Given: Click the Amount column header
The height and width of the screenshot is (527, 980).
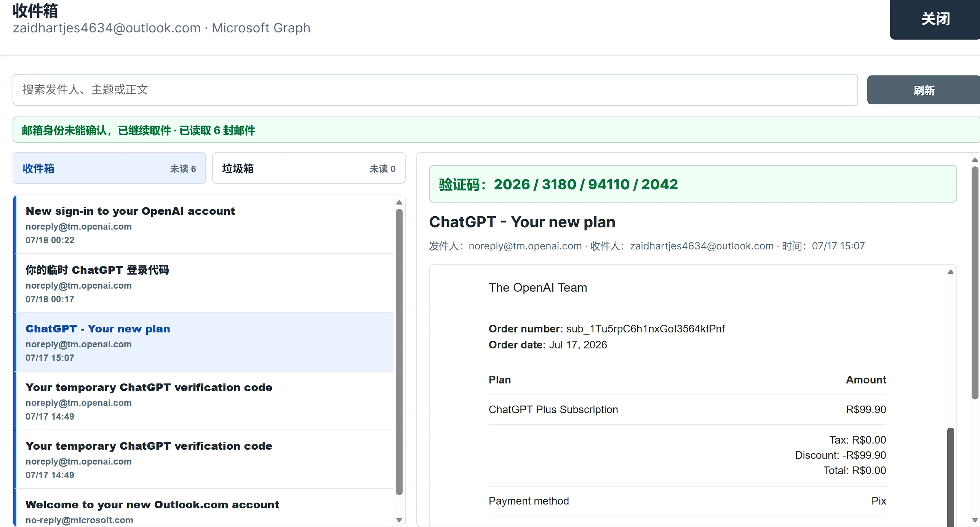Looking at the screenshot, I should 866,380.
